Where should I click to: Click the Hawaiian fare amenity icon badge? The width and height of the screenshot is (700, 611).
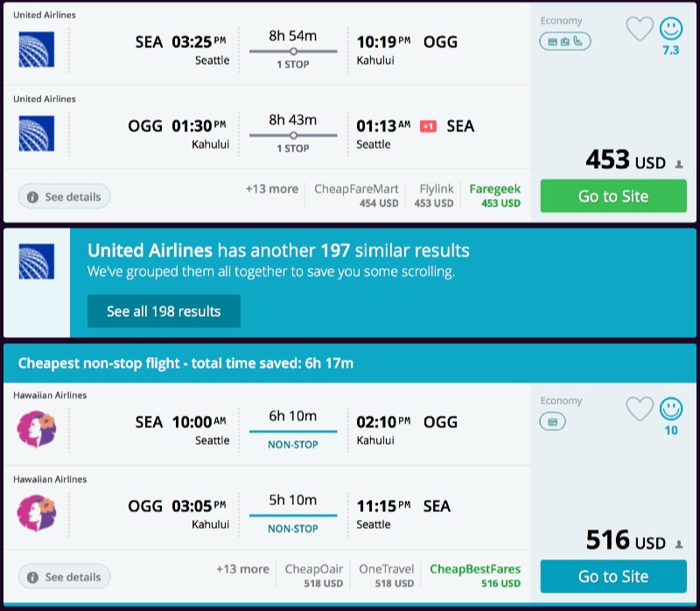pyautogui.click(x=553, y=422)
